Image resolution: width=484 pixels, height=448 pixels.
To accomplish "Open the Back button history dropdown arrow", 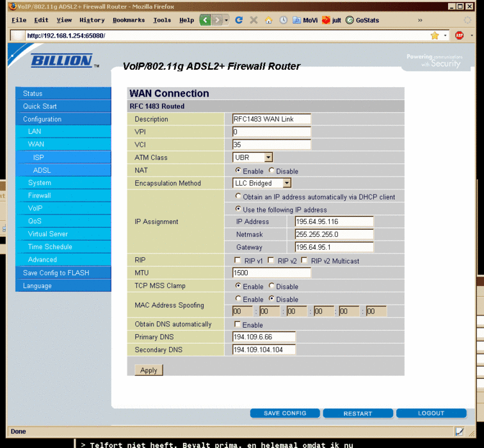I will point(226,20).
